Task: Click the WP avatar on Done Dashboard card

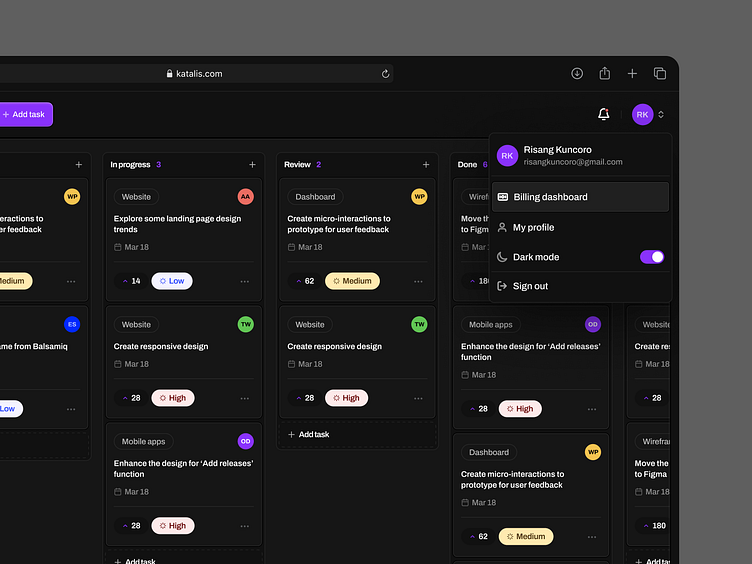Action: coord(593,452)
